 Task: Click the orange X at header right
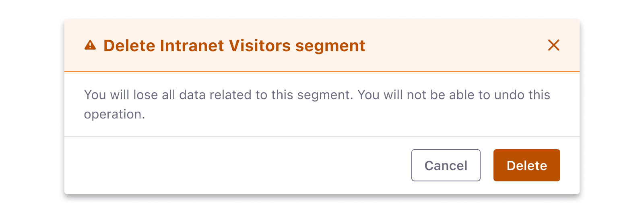coord(554,45)
